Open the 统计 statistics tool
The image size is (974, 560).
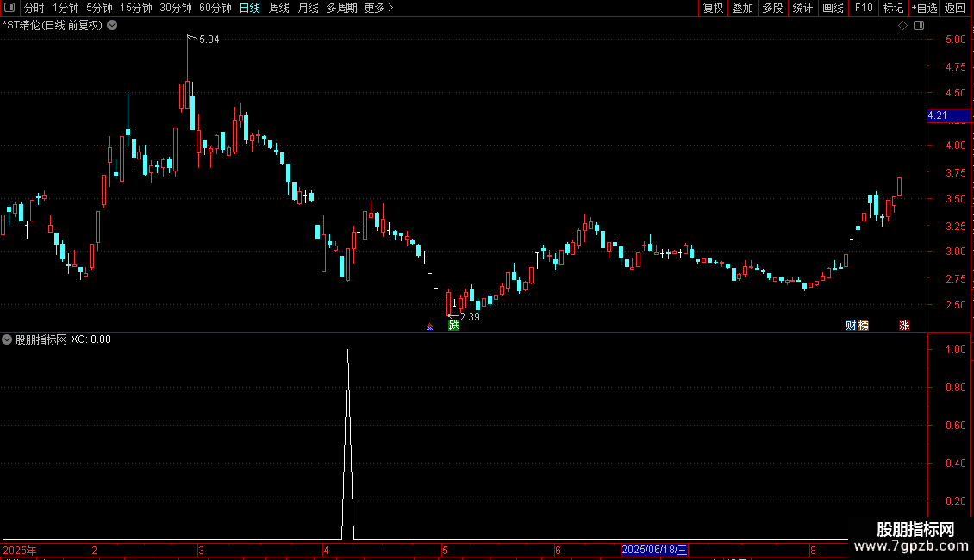(x=802, y=8)
